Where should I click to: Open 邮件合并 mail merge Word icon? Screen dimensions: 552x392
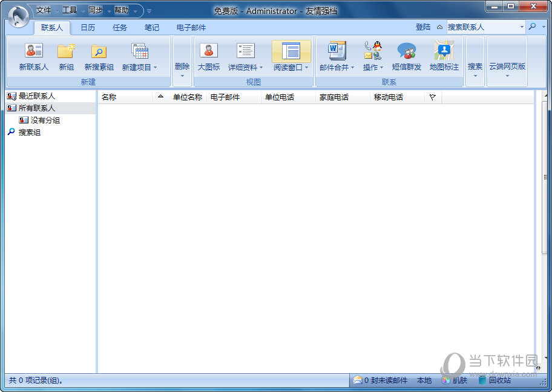(337, 51)
